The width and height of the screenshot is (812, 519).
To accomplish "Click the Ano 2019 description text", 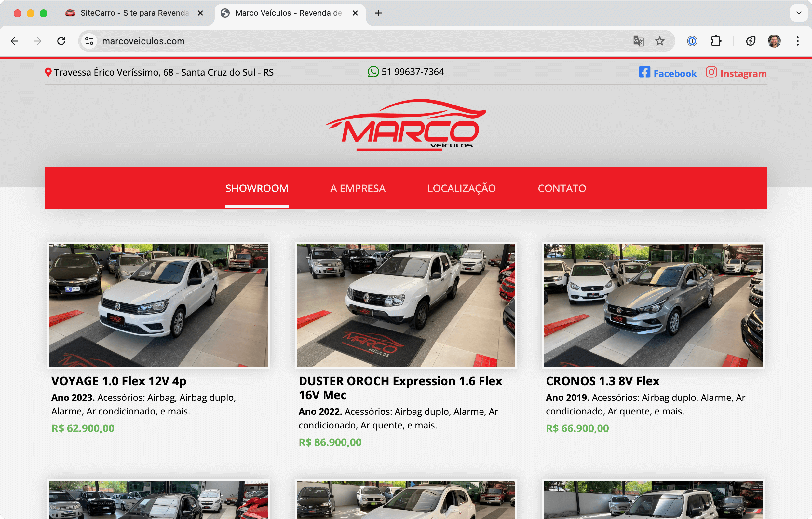I will 645,405.
